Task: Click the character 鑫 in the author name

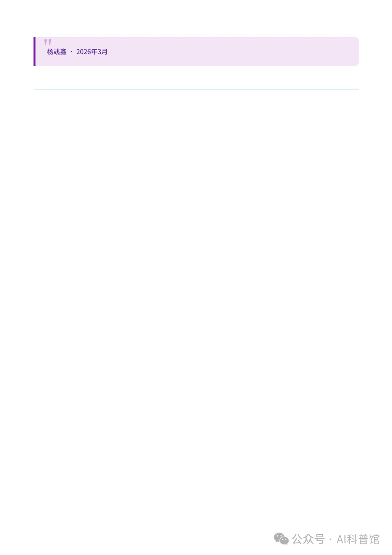Action: 64,52
